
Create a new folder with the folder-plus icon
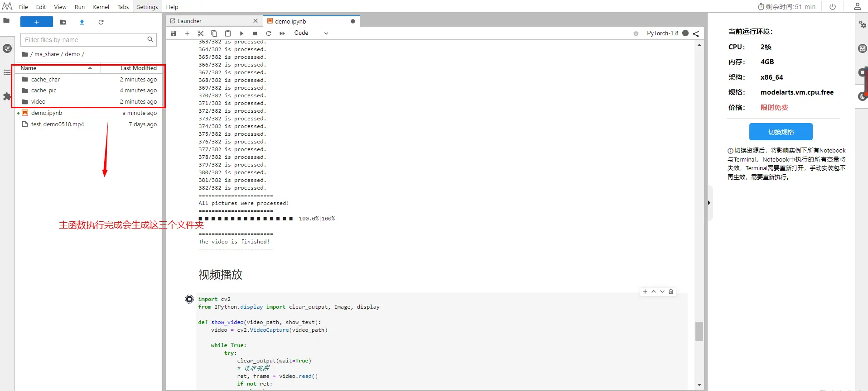63,22
